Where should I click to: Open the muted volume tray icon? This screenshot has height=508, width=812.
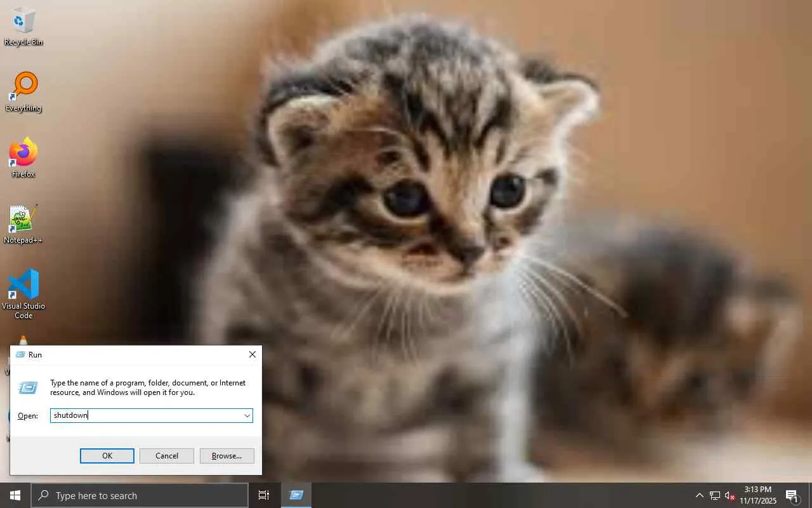tap(730, 495)
